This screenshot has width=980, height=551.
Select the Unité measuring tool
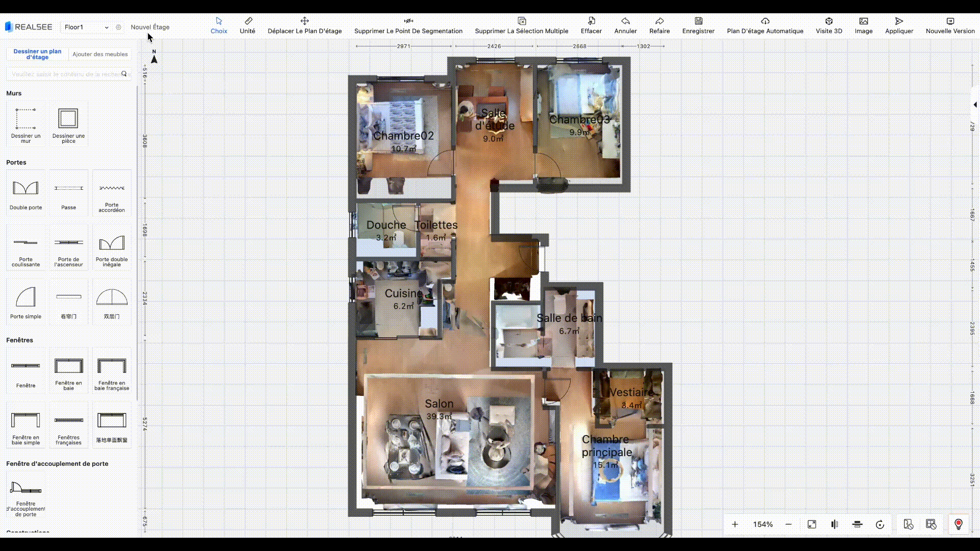pos(248,25)
